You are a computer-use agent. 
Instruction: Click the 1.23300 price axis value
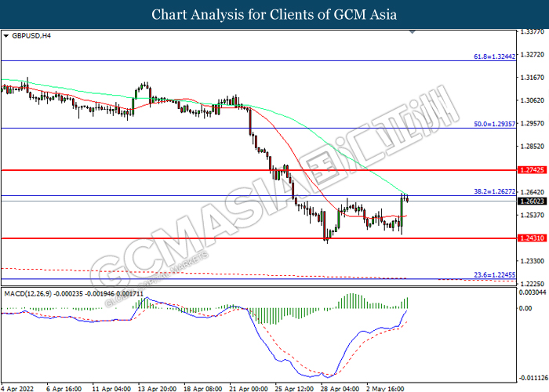click(x=533, y=261)
